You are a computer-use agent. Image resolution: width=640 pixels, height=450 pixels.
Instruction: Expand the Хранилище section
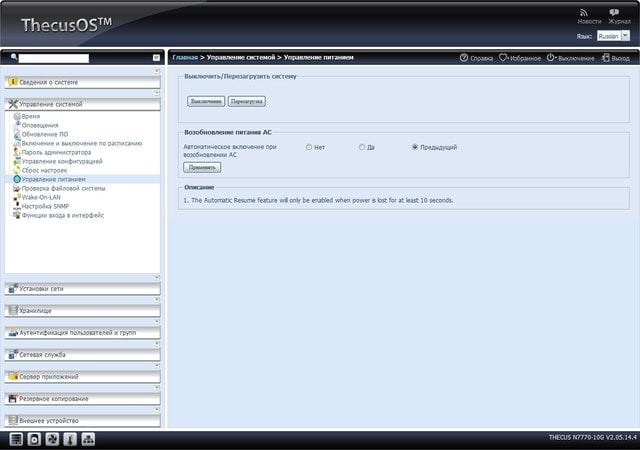(82, 311)
